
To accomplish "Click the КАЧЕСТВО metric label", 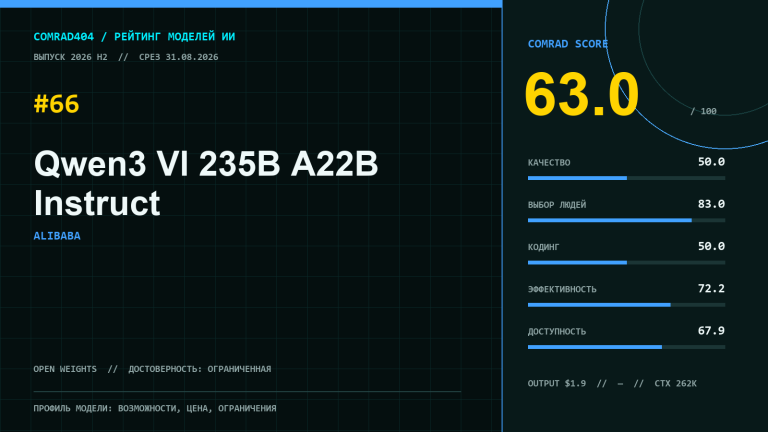I will (x=549, y=163).
